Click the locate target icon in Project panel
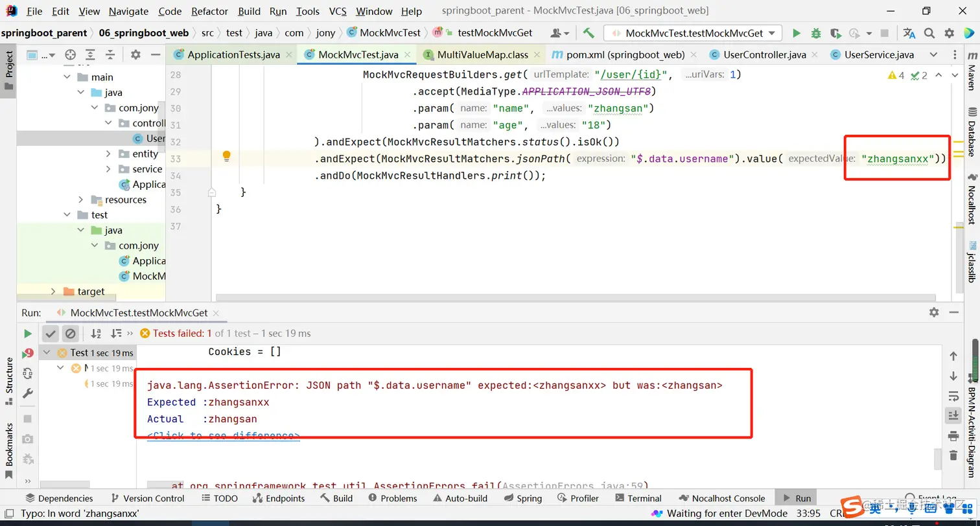Screen dimensions: 980x526 (71, 55)
